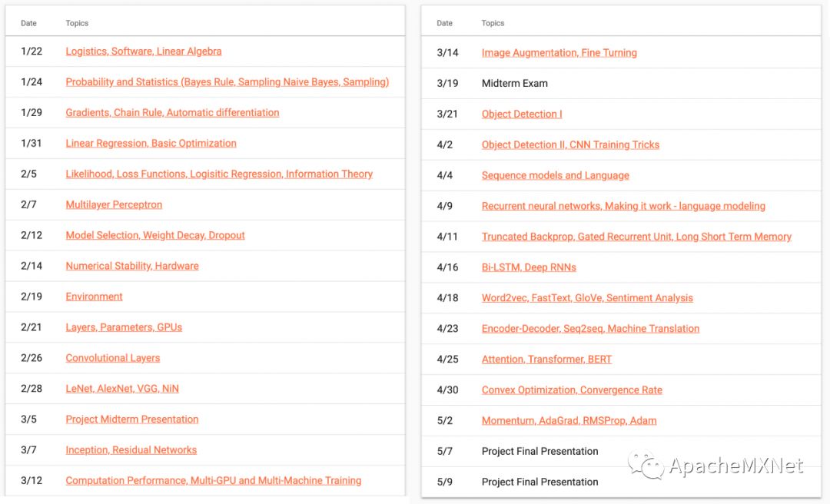Click the Environment lecture link
830x504 pixels.
[x=94, y=297]
